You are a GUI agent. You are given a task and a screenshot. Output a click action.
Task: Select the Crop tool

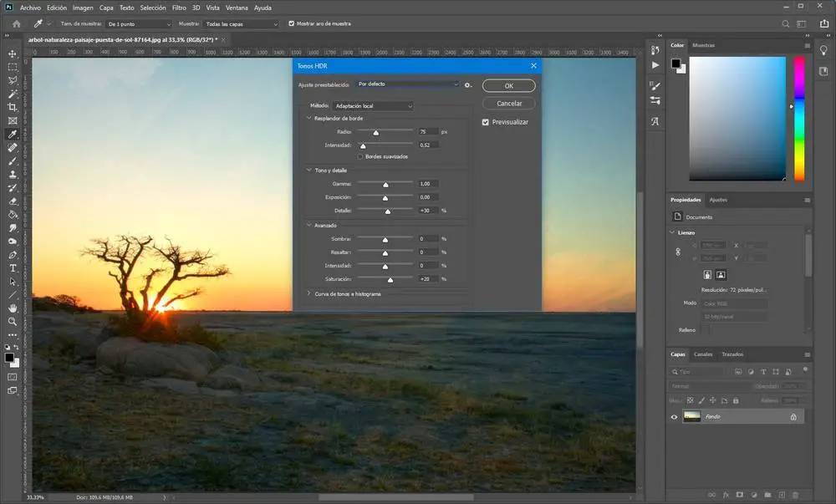pyautogui.click(x=13, y=107)
